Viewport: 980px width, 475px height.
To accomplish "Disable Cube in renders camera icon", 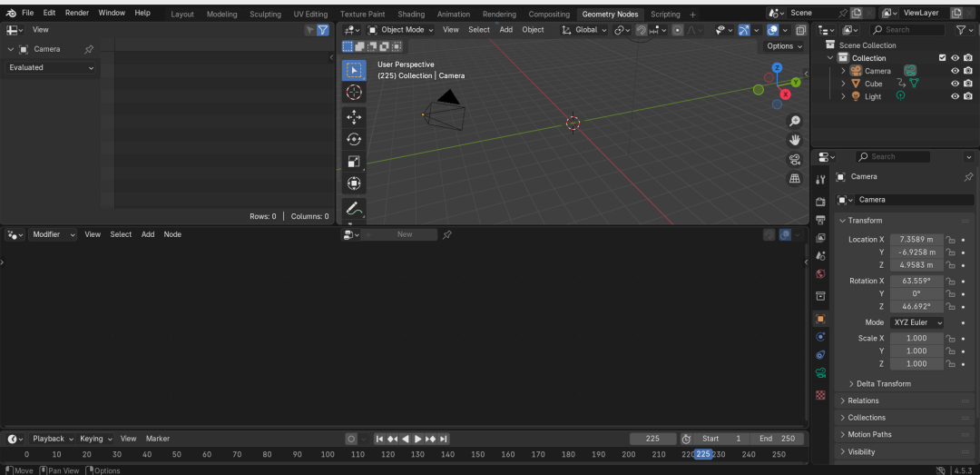I will click(967, 84).
